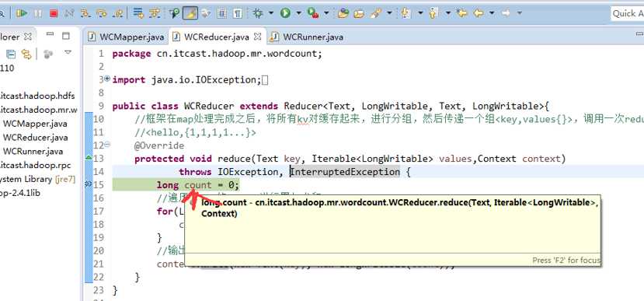The image size is (644, 301).
Task: Click the Step Return icon
Action: 117,13
